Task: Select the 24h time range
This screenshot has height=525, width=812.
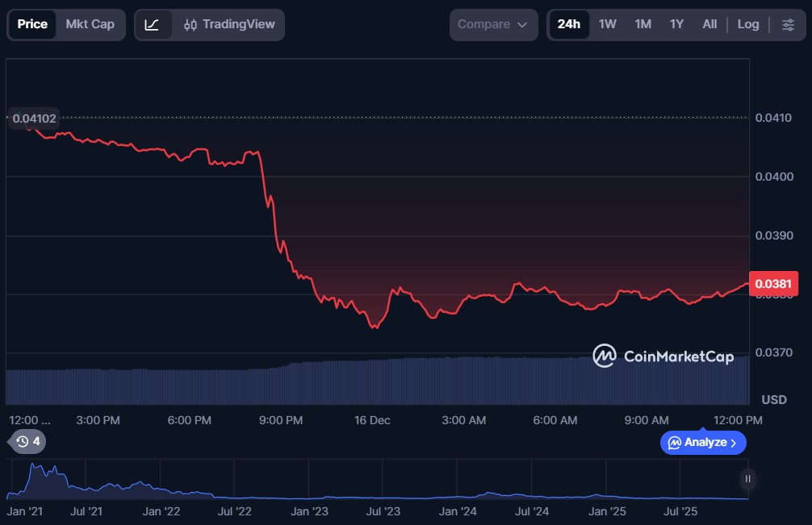Action: (x=568, y=24)
